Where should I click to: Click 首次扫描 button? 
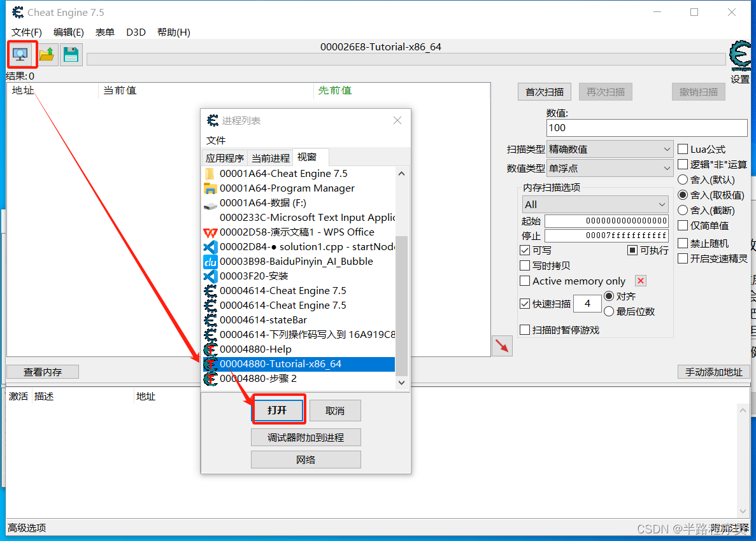pyautogui.click(x=545, y=92)
